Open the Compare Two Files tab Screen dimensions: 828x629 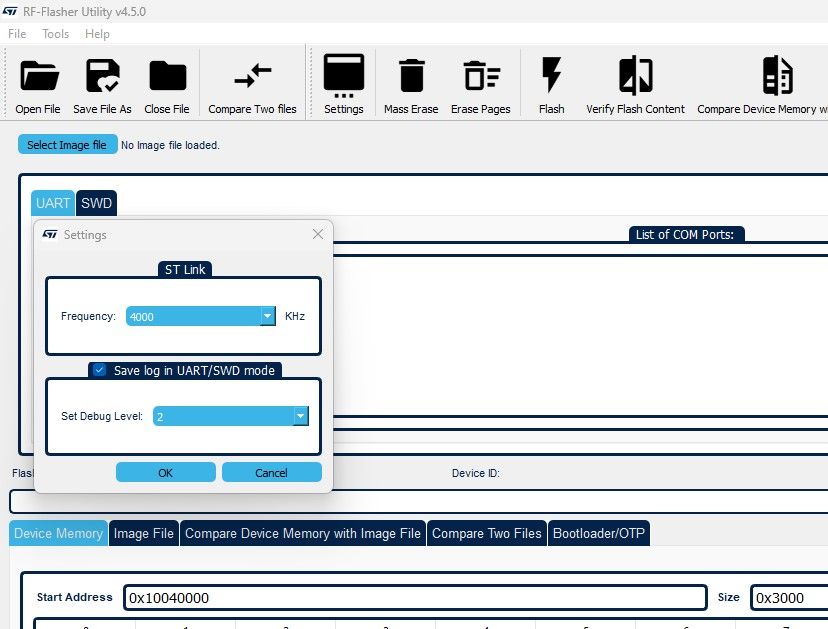[x=486, y=533]
